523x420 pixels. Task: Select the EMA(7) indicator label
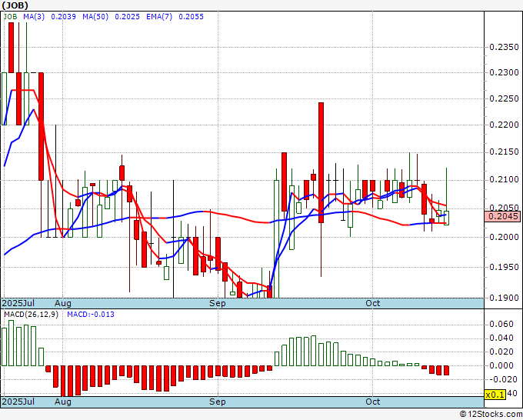[x=159, y=17]
